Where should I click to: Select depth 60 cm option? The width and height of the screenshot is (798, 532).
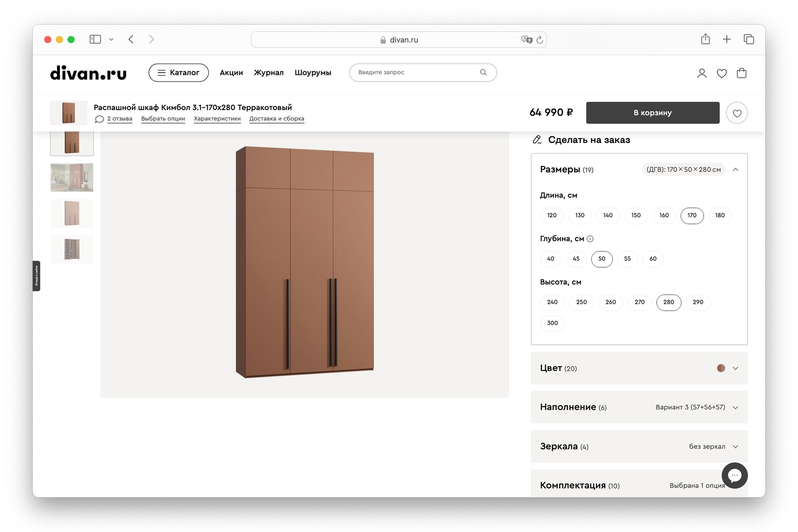(x=653, y=259)
